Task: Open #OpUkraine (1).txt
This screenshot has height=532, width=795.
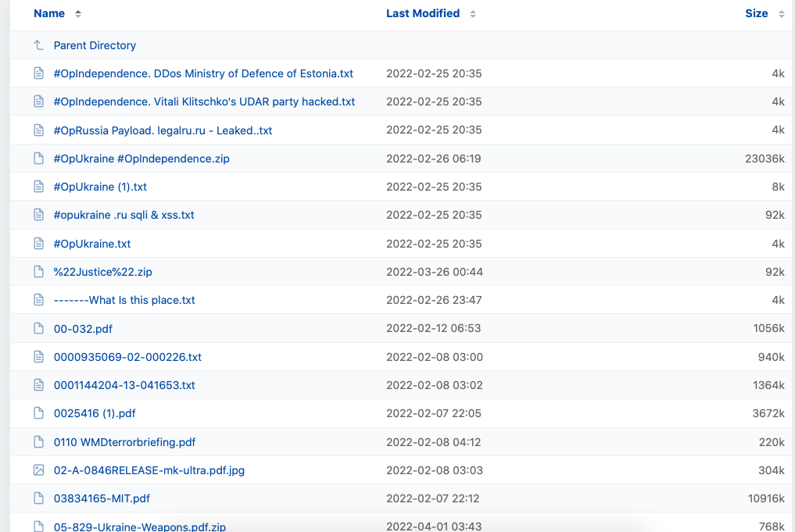Action: pos(100,187)
